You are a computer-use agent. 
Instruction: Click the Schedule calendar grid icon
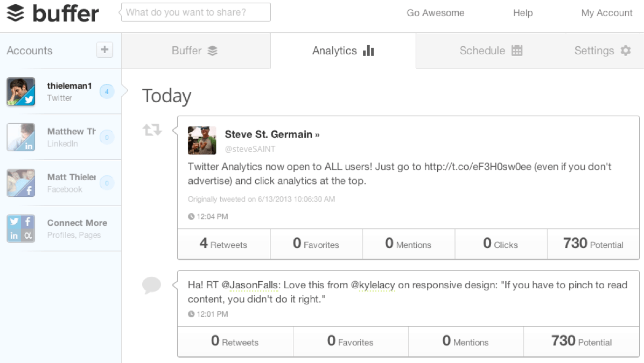(x=517, y=51)
